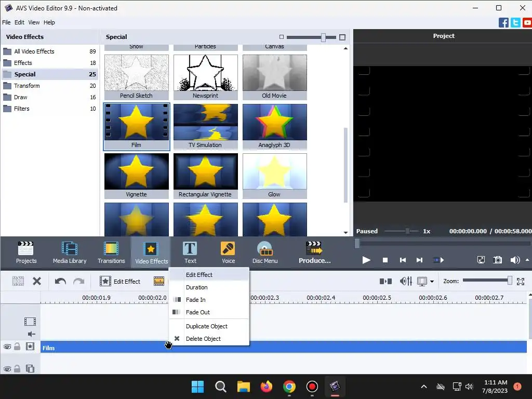The width and height of the screenshot is (532, 399).
Task: Select the Anaglyph 3D effect thumbnail
Action: point(274,127)
